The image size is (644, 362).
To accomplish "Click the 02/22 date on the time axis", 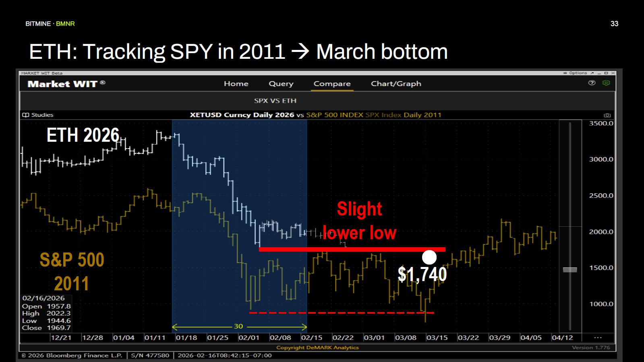I will 343,337.
